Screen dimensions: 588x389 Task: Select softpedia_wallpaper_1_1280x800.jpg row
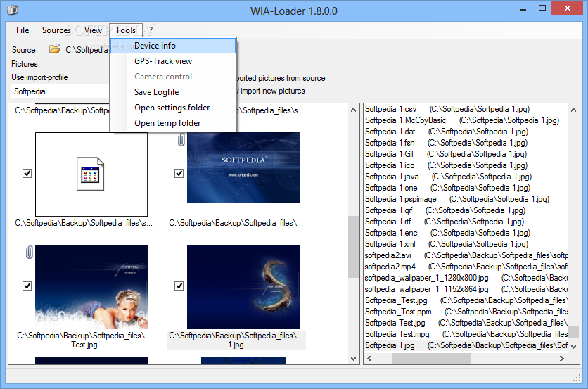pos(466,278)
